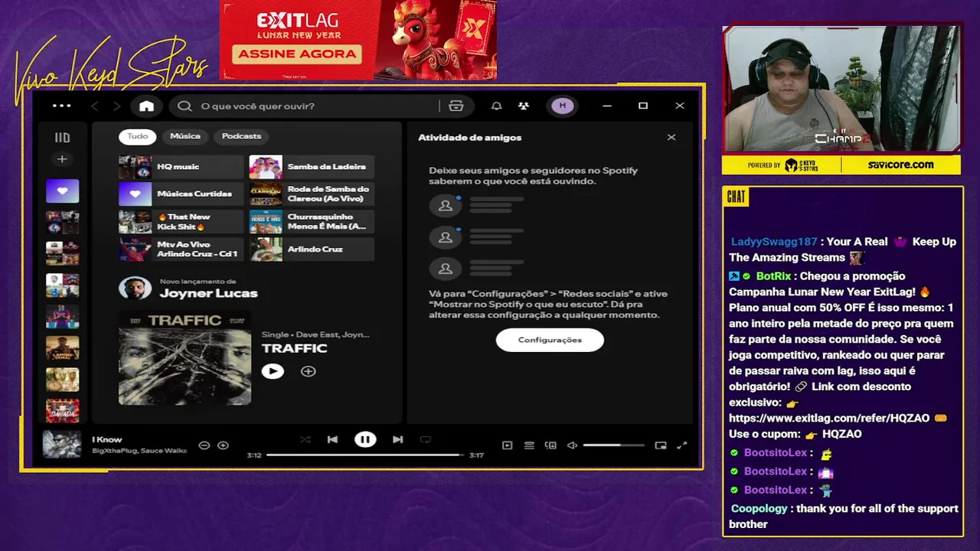Open 'Mtv Ao Vivo Arlindo Cruz' card
The width and height of the screenshot is (980, 551).
(181, 249)
